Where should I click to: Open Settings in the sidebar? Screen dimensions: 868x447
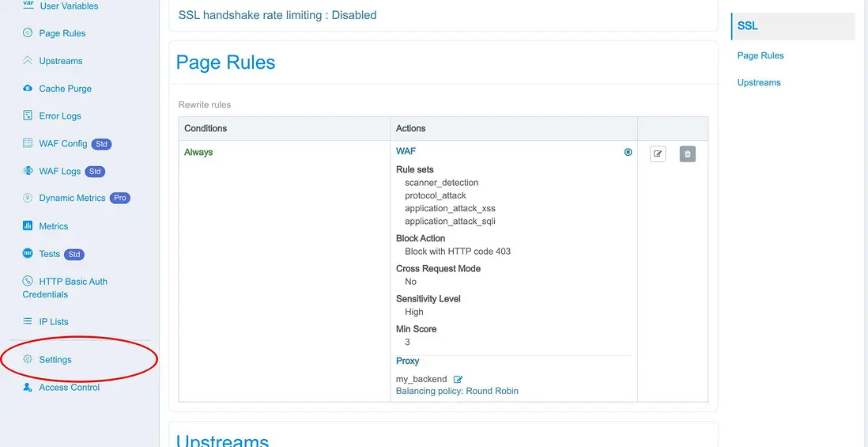click(55, 359)
